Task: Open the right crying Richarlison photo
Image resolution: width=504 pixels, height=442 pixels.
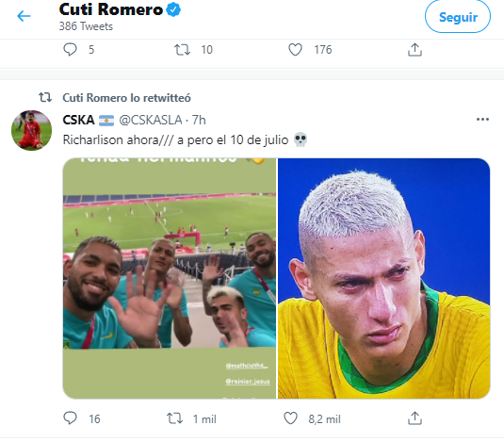Action: 383,278
